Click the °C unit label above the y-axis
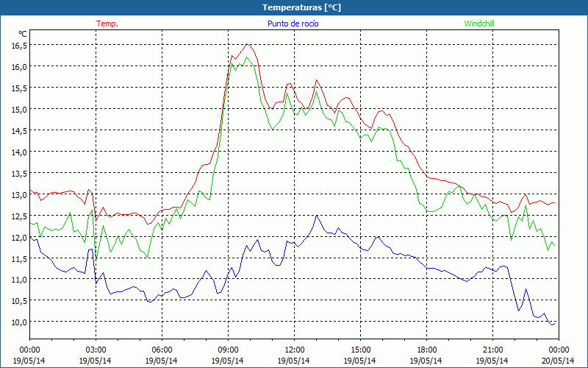This screenshot has height=368, width=588. 23,34
